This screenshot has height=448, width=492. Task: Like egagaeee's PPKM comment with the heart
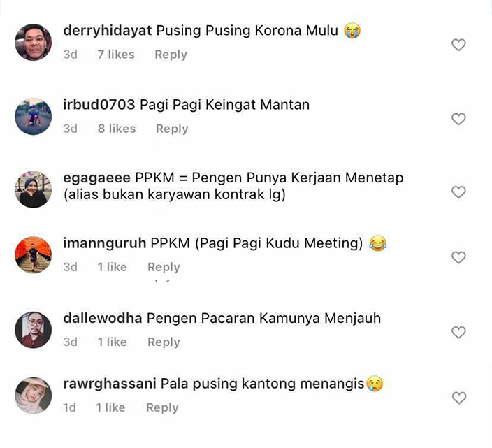(458, 192)
